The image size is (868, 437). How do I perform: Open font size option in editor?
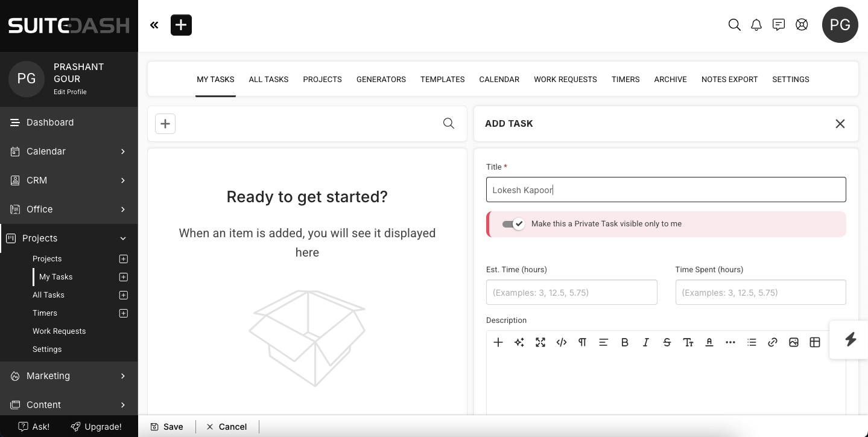[x=688, y=342]
